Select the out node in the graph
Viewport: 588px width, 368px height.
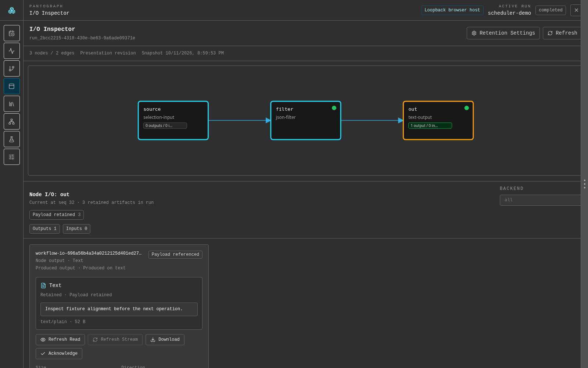pyautogui.click(x=438, y=120)
